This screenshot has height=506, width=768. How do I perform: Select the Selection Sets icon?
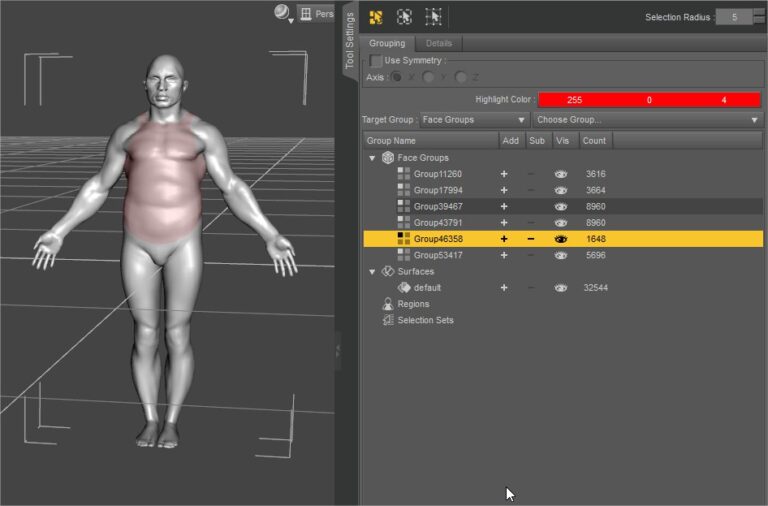(388, 320)
